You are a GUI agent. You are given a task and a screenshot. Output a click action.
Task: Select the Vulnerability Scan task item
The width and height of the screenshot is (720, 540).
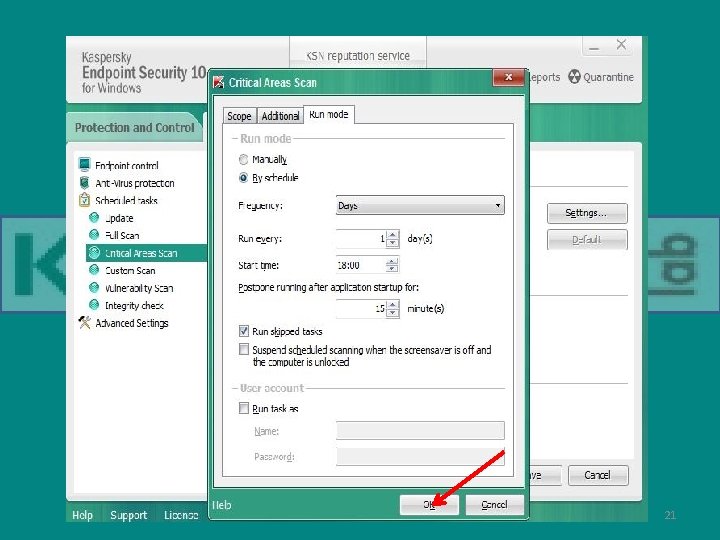click(x=139, y=288)
